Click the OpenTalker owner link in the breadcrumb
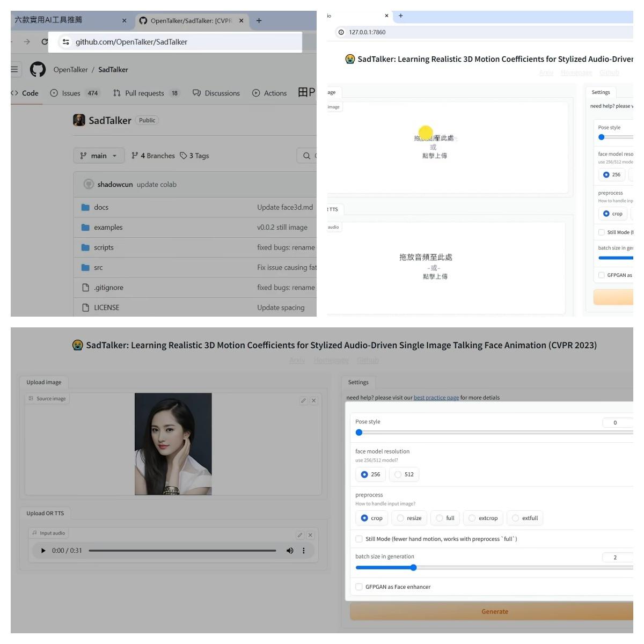The image size is (644, 644). point(70,69)
